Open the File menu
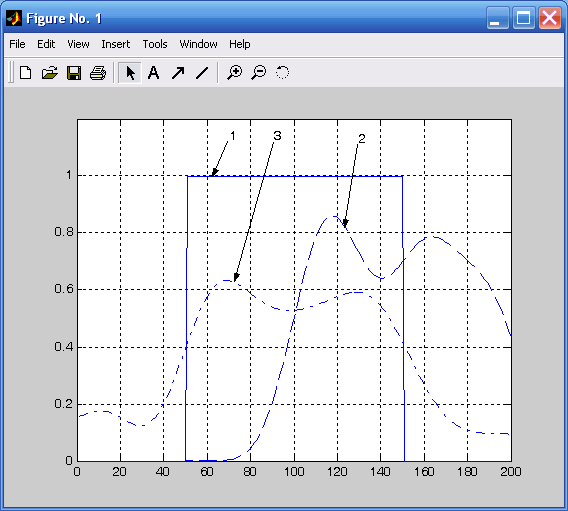568x511 pixels. coord(17,44)
